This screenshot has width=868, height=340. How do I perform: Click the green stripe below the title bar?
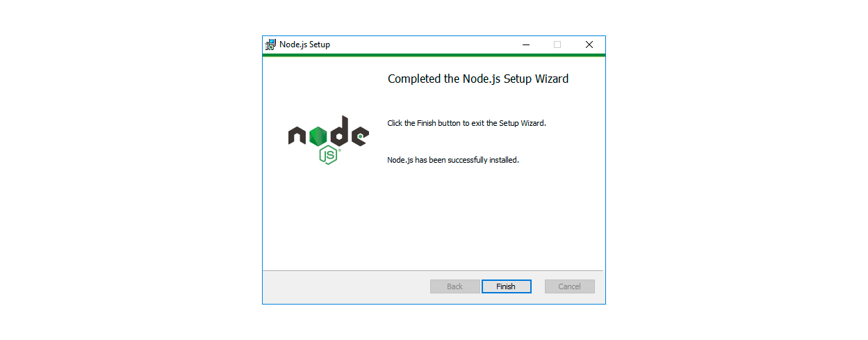tap(434, 55)
